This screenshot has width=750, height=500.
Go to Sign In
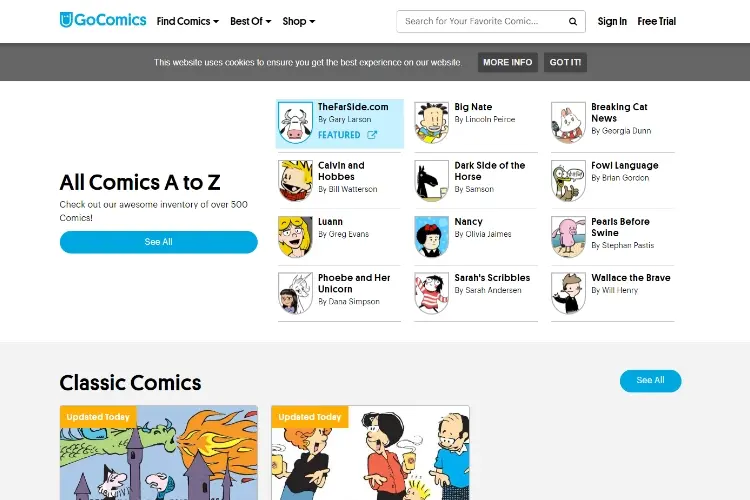[x=612, y=22]
